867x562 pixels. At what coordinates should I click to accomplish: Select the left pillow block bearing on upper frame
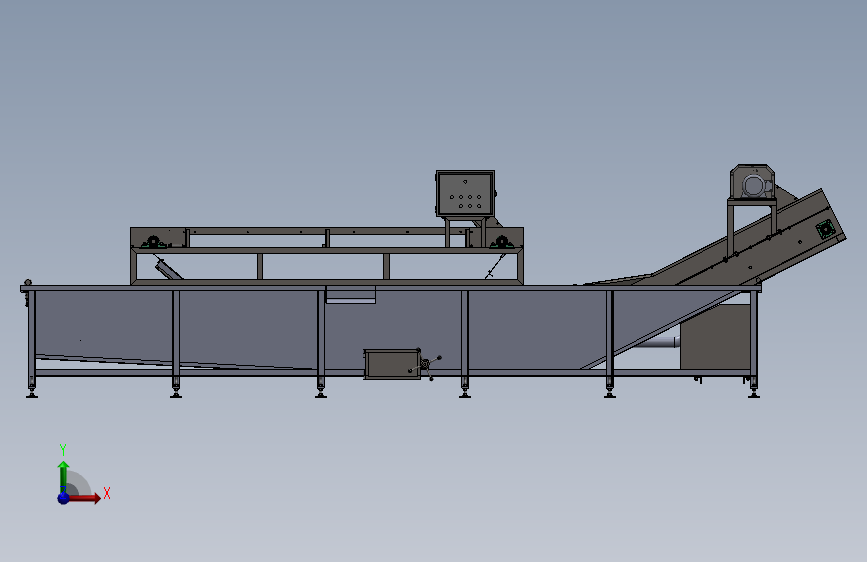coord(153,242)
